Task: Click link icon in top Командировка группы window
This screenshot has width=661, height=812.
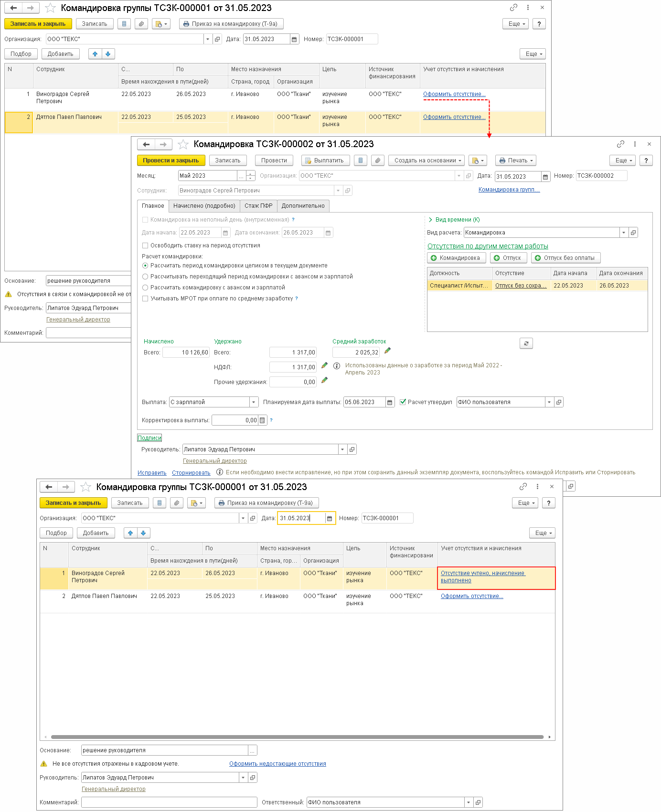Action: [513, 7]
